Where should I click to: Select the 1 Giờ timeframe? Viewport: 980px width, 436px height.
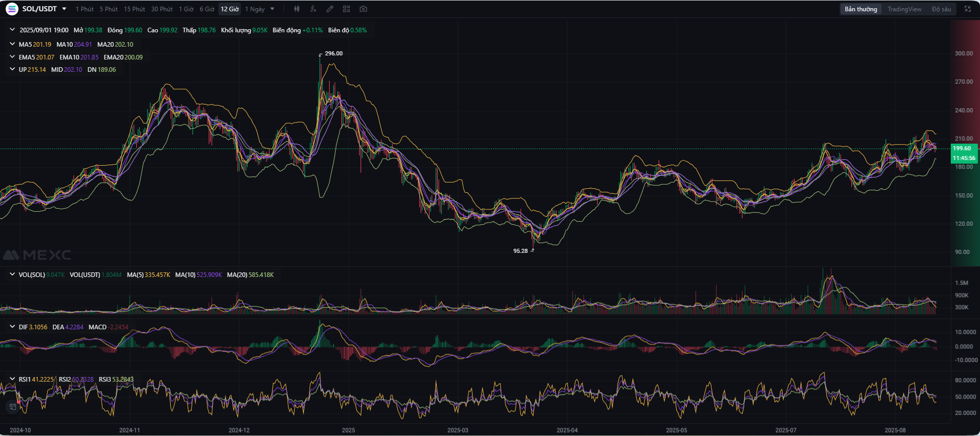pos(186,9)
